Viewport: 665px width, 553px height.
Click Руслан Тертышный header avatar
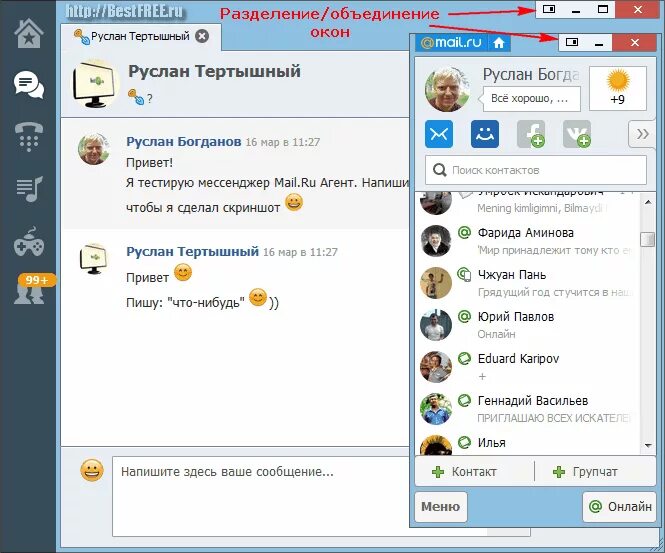click(95, 84)
